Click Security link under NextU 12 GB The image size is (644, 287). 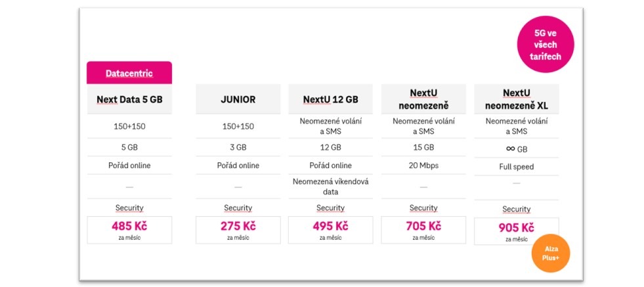coord(330,208)
